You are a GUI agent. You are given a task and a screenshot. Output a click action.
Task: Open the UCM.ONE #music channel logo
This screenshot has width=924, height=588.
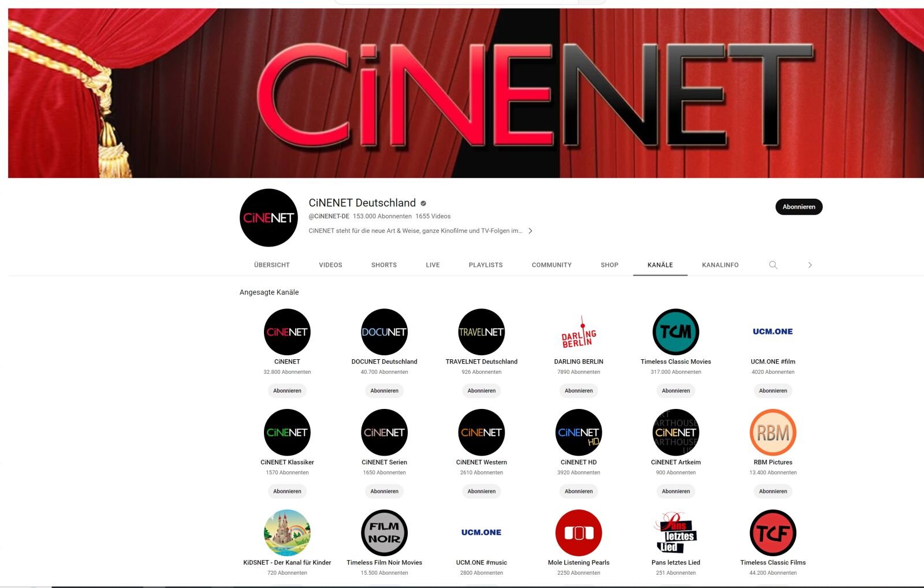click(x=481, y=533)
